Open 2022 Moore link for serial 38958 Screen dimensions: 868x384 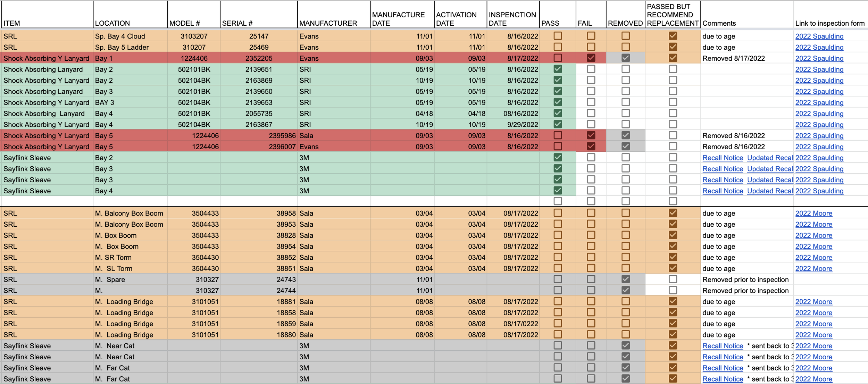click(814, 213)
